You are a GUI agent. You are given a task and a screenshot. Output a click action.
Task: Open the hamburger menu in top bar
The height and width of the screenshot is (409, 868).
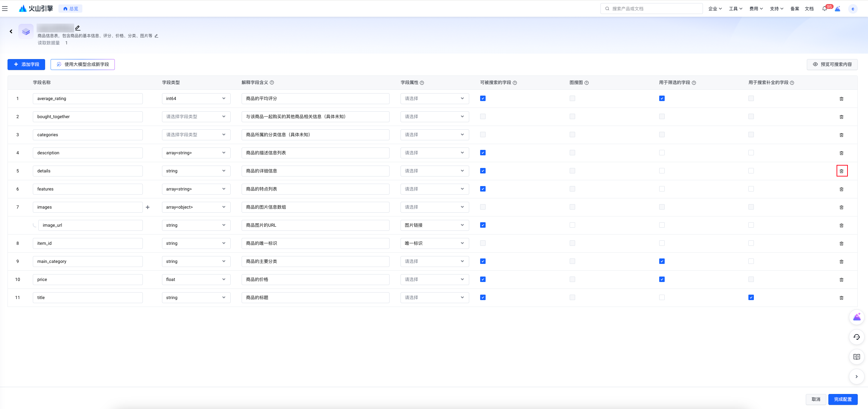pos(5,9)
